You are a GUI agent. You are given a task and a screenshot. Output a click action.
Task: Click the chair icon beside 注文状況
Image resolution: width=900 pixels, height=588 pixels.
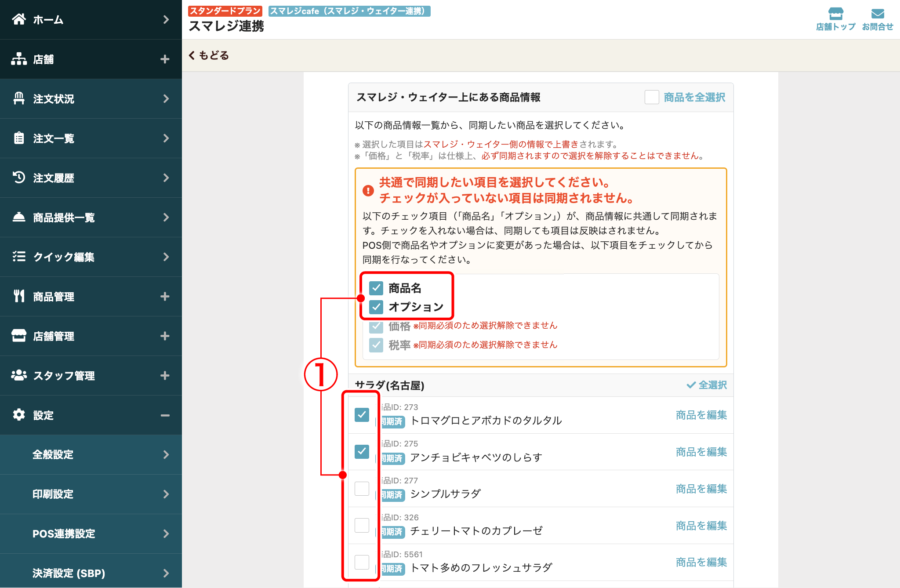(x=19, y=98)
